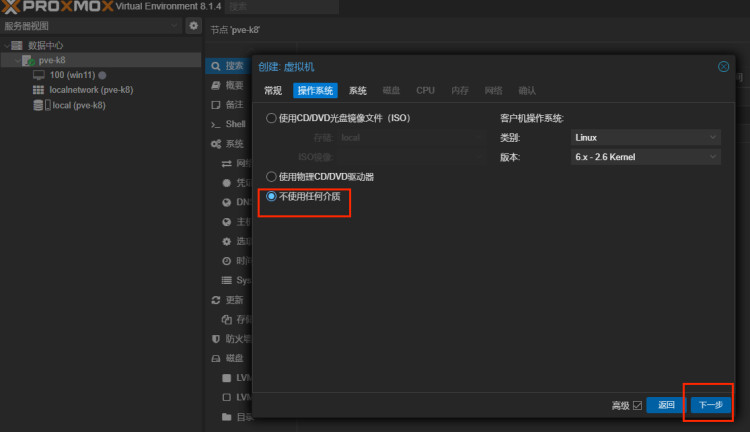Click the summary book icon

tap(216, 86)
